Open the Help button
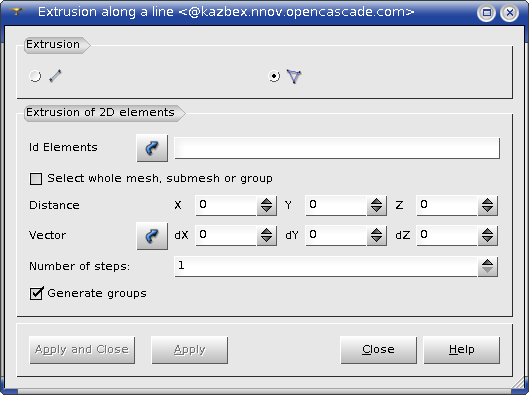The image size is (529, 395). point(462,350)
